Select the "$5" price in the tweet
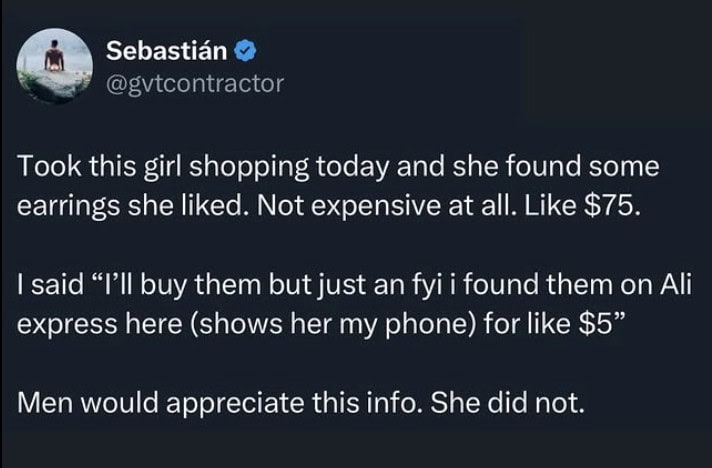This screenshot has height=468, width=712. click(597, 325)
